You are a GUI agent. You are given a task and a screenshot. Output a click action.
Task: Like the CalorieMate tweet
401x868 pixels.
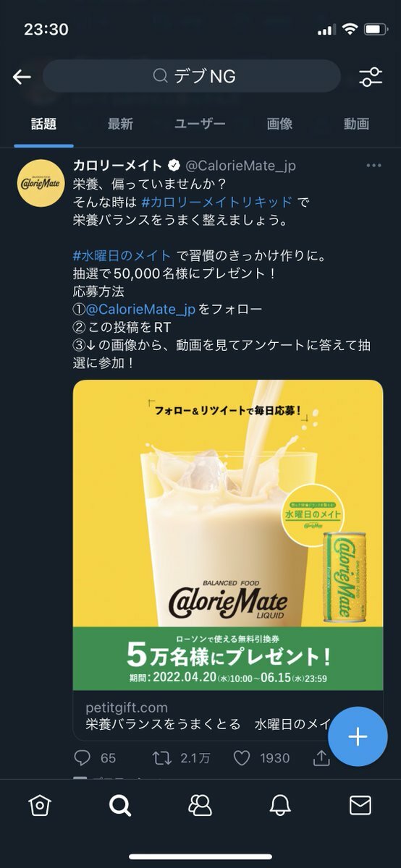click(242, 758)
